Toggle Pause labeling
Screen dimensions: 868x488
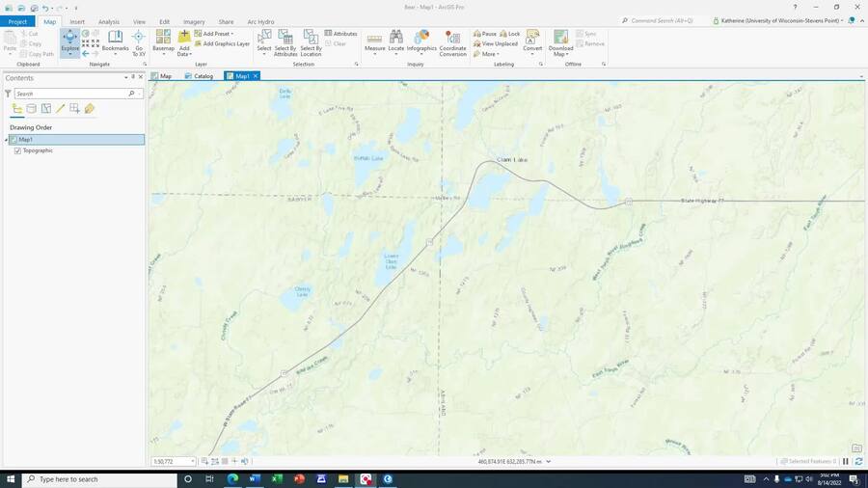click(485, 34)
